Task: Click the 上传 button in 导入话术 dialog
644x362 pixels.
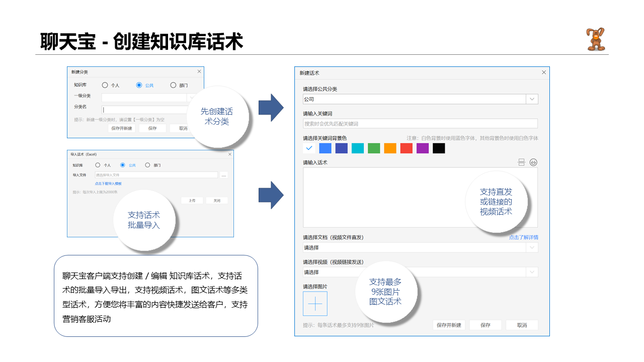Action: (x=192, y=201)
